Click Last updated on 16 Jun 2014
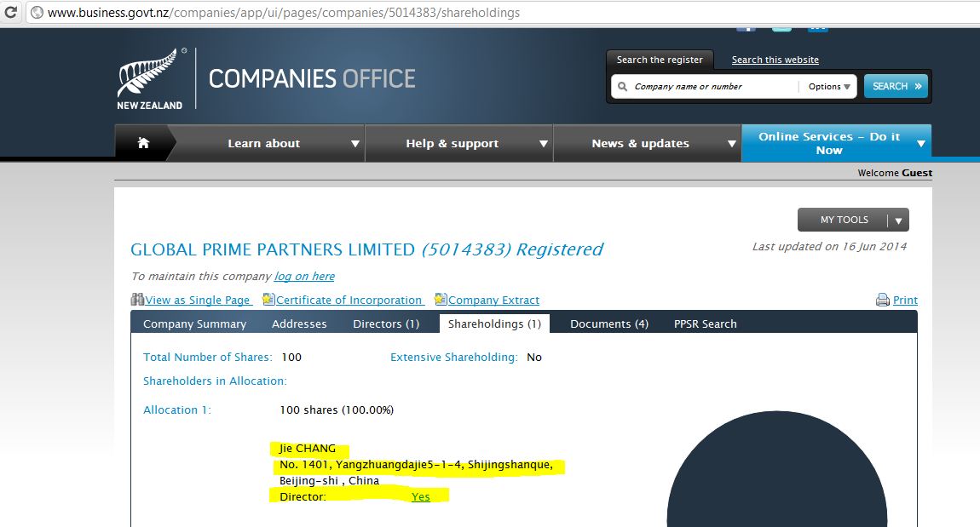Viewport: 980px width, 527px height. [x=829, y=246]
